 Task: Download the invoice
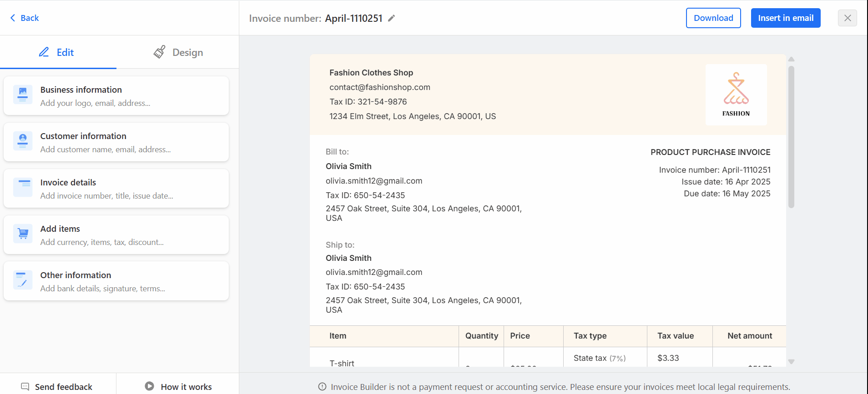(713, 18)
